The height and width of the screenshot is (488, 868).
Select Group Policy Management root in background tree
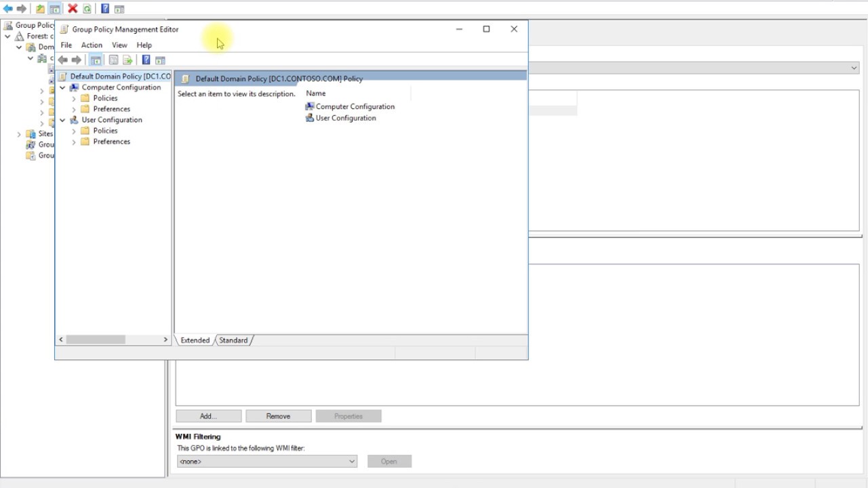pos(28,25)
